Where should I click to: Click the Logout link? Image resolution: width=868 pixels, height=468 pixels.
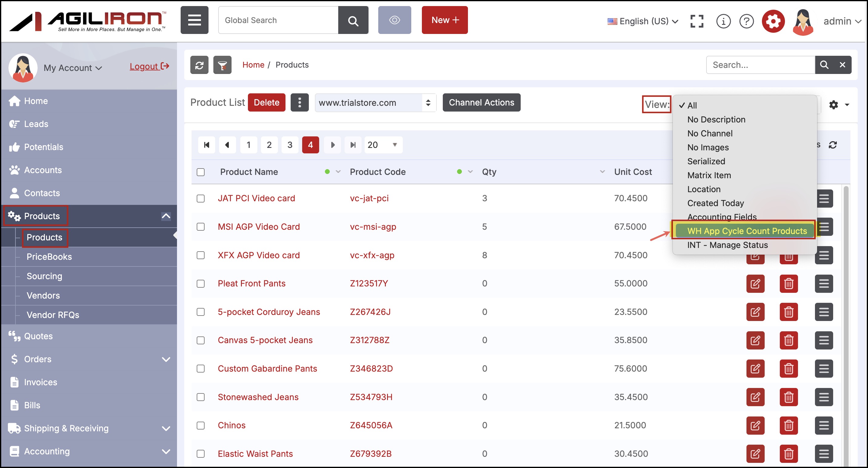(x=149, y=66)
